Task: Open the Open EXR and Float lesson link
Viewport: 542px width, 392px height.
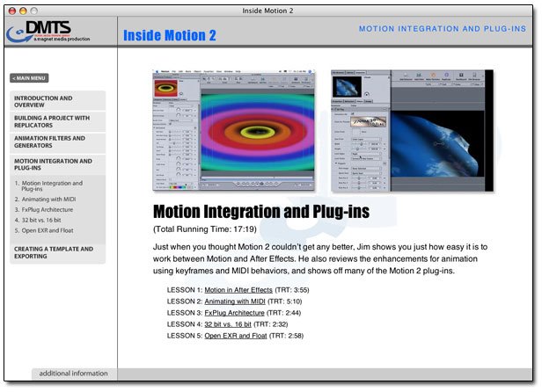Action: point(236,336)
